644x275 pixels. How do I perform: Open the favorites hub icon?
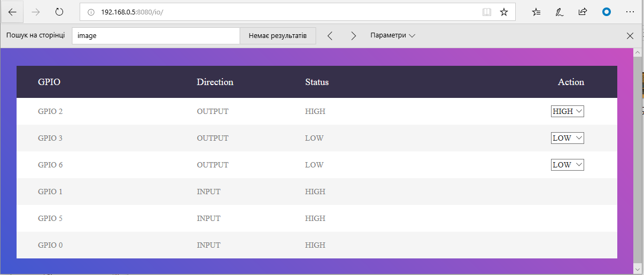[x=537, y=12]
